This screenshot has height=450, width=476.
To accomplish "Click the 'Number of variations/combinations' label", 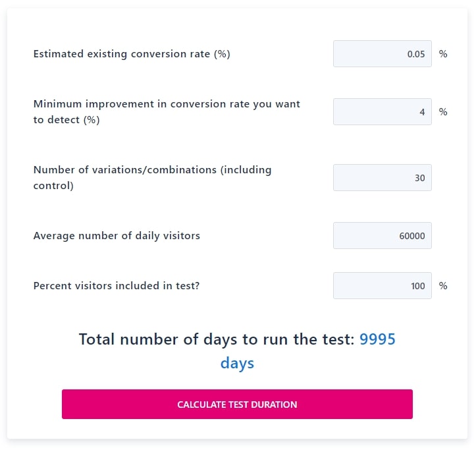I will pos(152,177).
